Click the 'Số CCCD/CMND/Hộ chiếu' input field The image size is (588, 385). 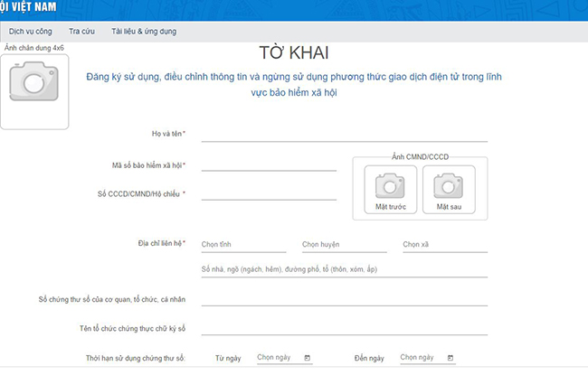tap(269, 192)
